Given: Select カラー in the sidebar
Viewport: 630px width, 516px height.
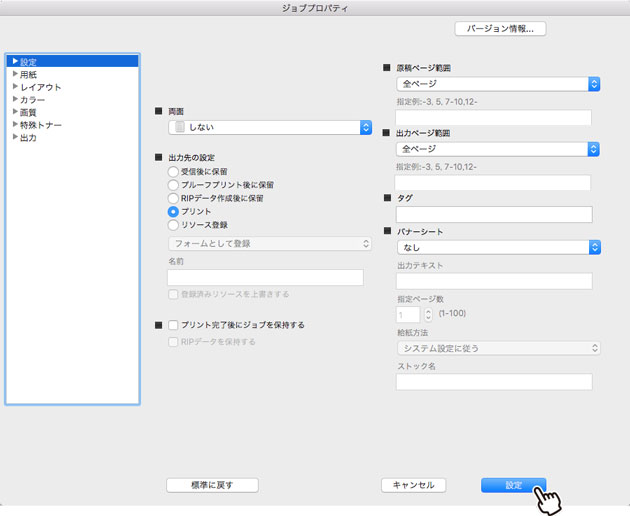Looking at the screenshot, I should [32, 100].
